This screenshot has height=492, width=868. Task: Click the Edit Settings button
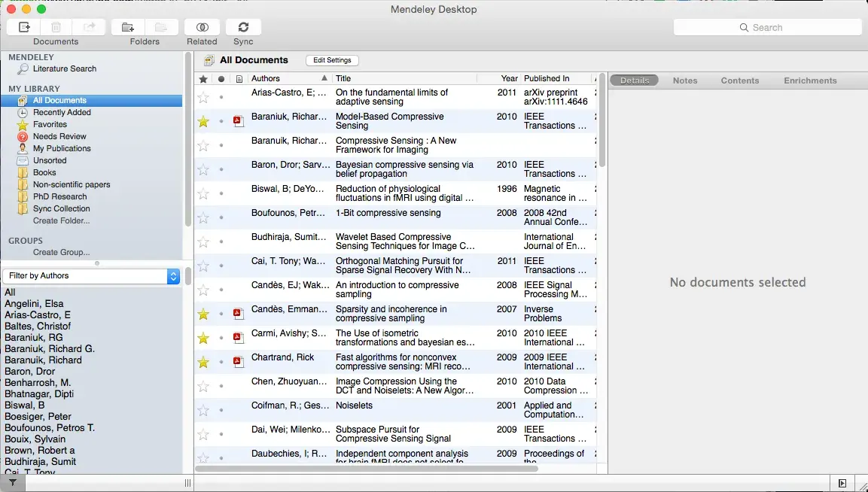pyautogui.click(x=332, y=60)
